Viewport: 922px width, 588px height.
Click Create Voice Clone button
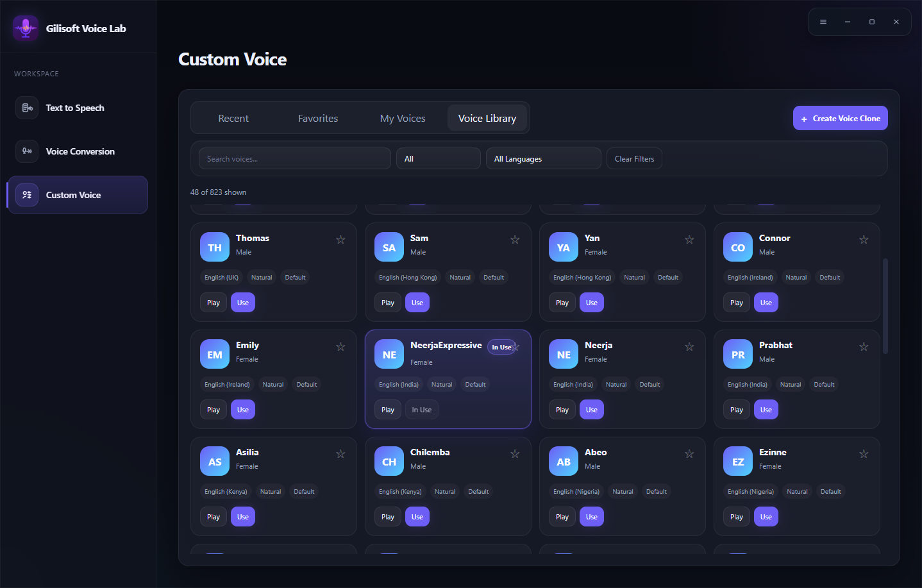click(x=841, y=118)
